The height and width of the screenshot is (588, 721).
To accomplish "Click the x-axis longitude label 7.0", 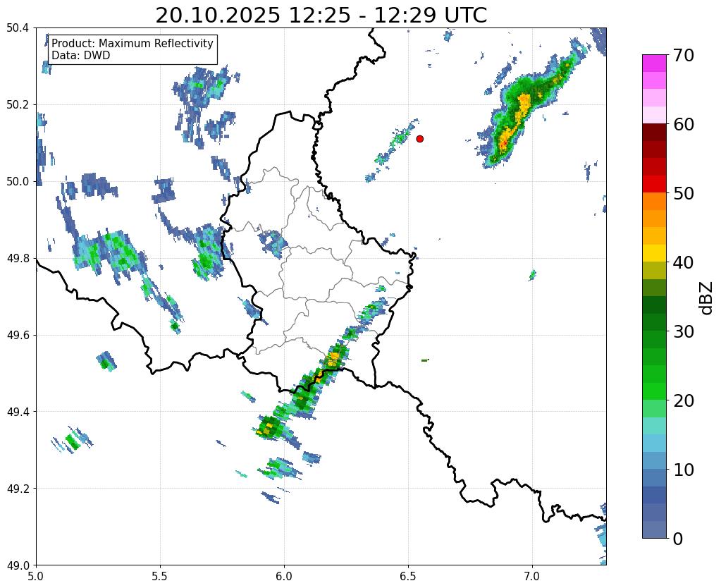I will (532, 577).
